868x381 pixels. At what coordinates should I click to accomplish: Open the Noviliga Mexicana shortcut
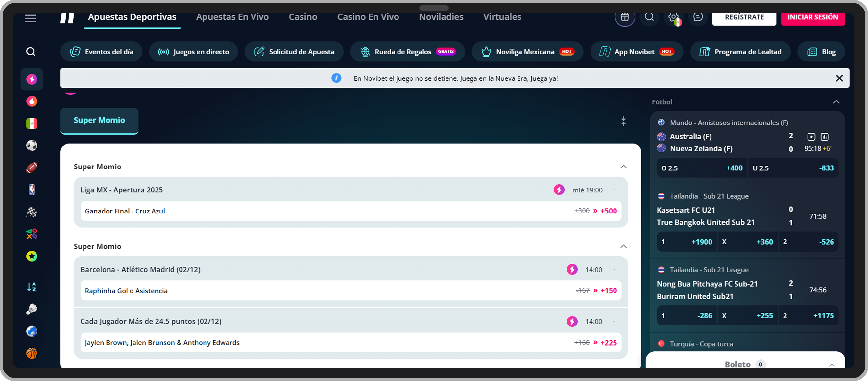click(527, 52)
